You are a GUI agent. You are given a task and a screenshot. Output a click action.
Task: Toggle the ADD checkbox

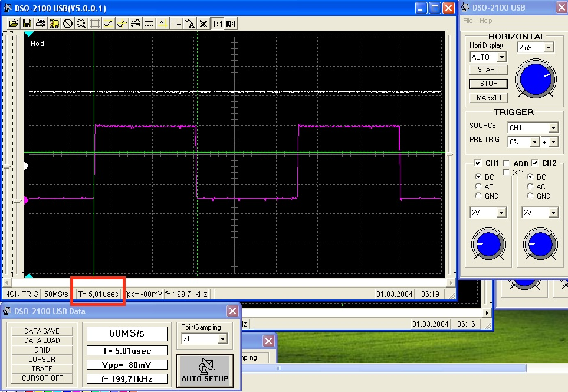tap(507, 163)
